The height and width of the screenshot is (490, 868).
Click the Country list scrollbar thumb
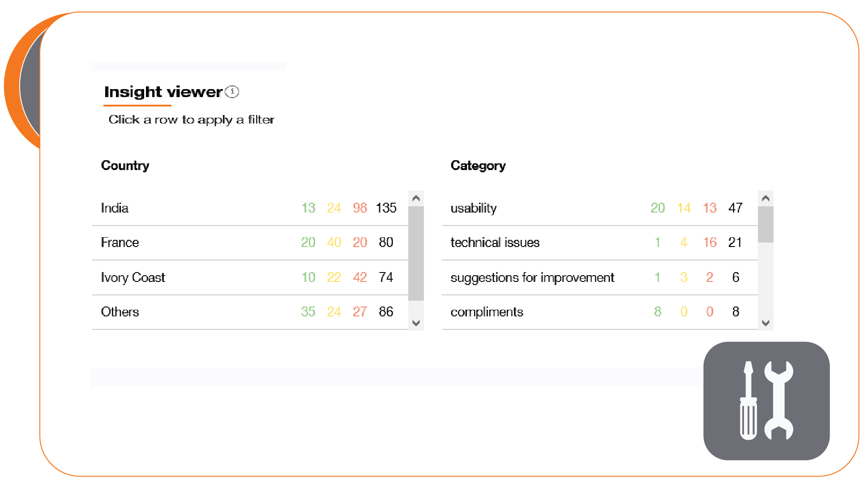416,253
